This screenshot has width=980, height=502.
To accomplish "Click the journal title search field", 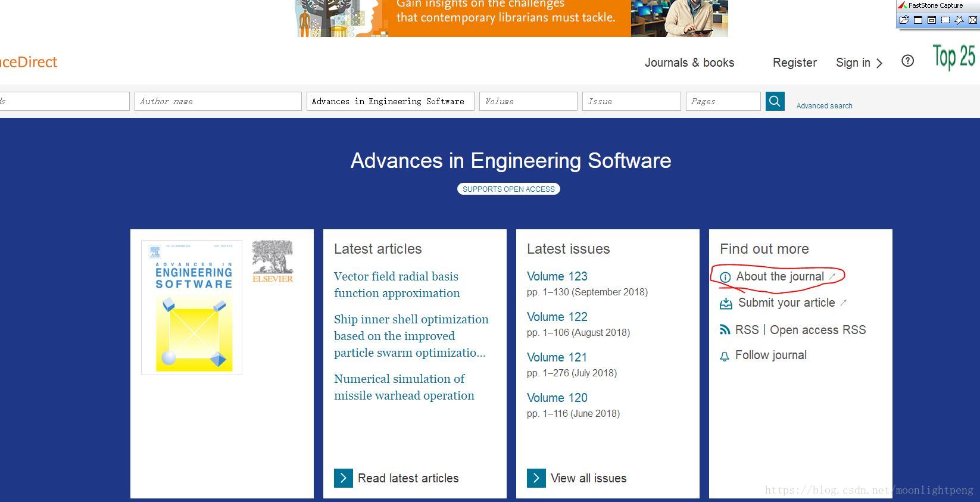I will pyautogui.click(x=390, y=101).
